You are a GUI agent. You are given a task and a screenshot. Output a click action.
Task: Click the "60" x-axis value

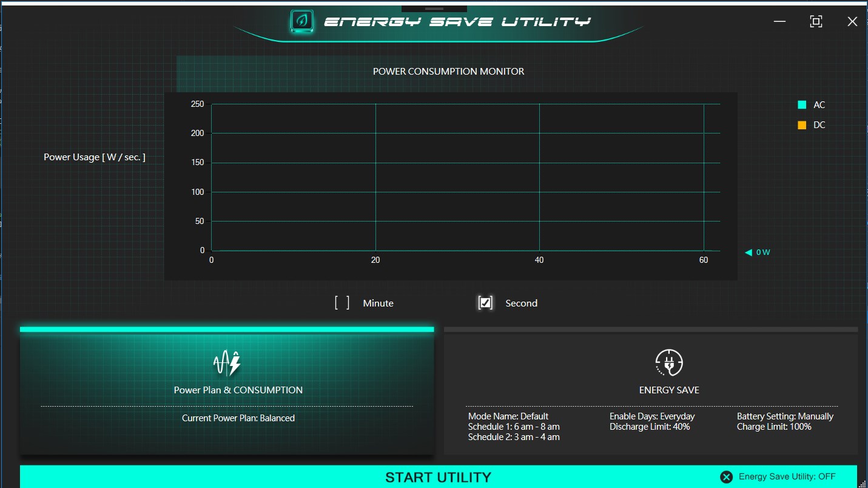point(704,260)
